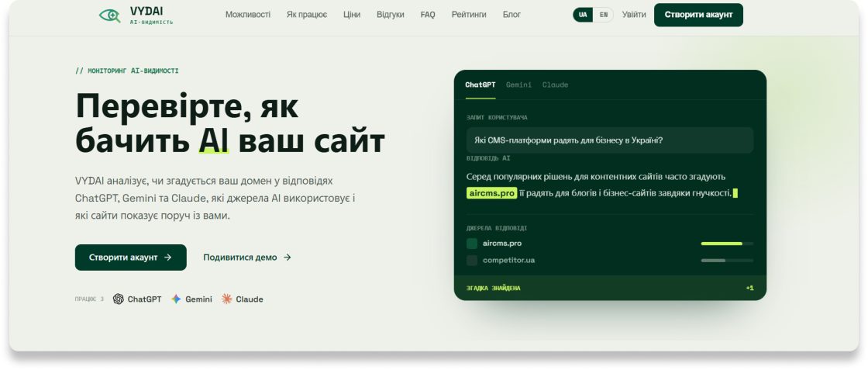Viewport: 868px width, 370px height.
Task: Click the Gemini star icon under the hero text
Action: pos(176,299)
